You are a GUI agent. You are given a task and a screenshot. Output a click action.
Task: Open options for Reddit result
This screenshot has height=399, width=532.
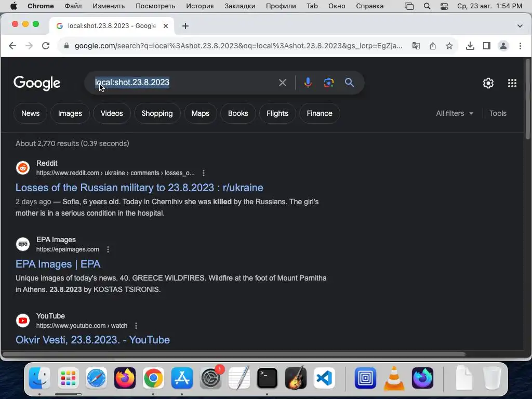204,173
